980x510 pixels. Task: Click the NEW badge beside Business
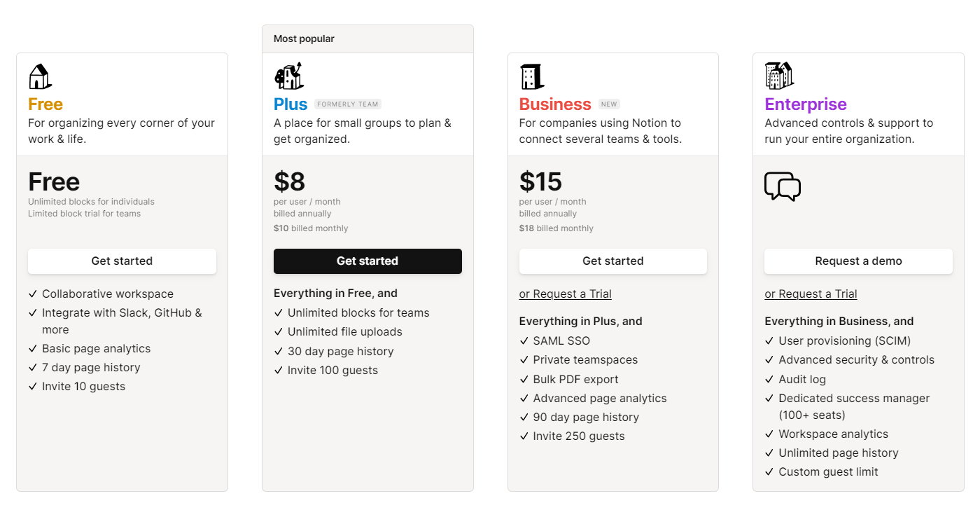[x=608, y=103]
